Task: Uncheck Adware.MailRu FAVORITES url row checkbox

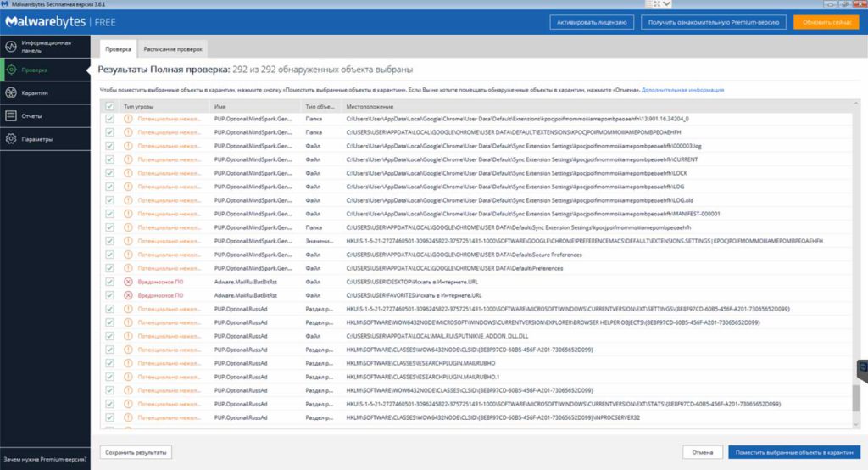Action: click(109, 295)
